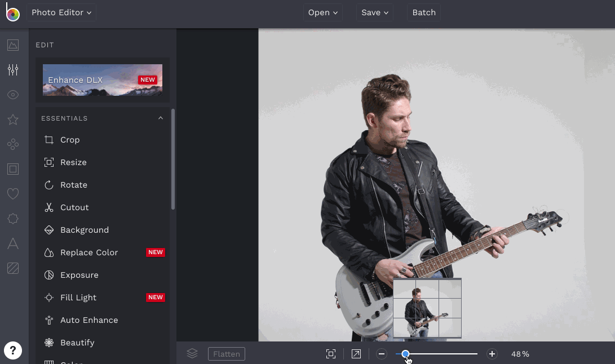Open the Image Manager sidebar icon
Screen dimensions: 615x364
pos(13,45)
